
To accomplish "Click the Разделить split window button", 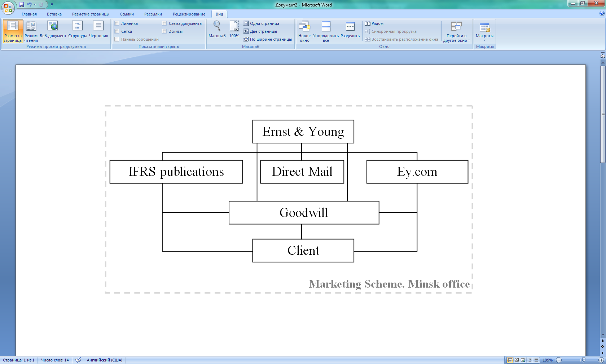I will click(x=350, y=30).
